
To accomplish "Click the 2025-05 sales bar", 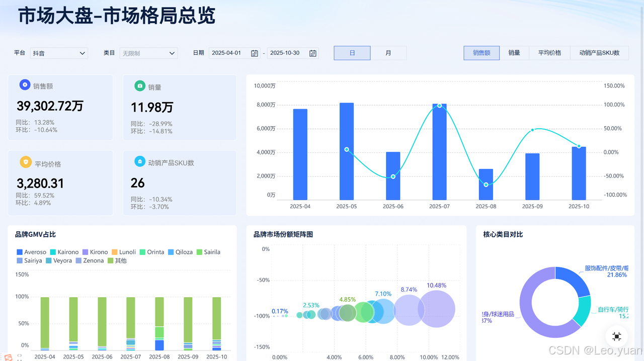I will tap(347, 151).
